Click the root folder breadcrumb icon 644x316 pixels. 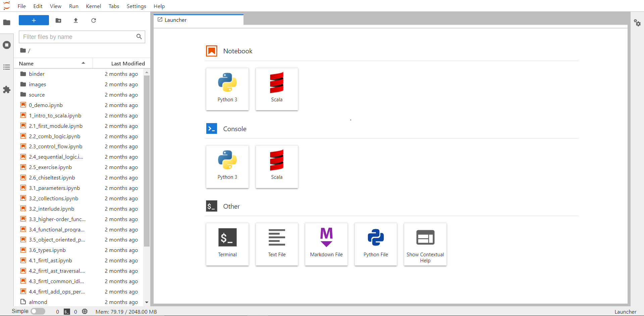23,50
